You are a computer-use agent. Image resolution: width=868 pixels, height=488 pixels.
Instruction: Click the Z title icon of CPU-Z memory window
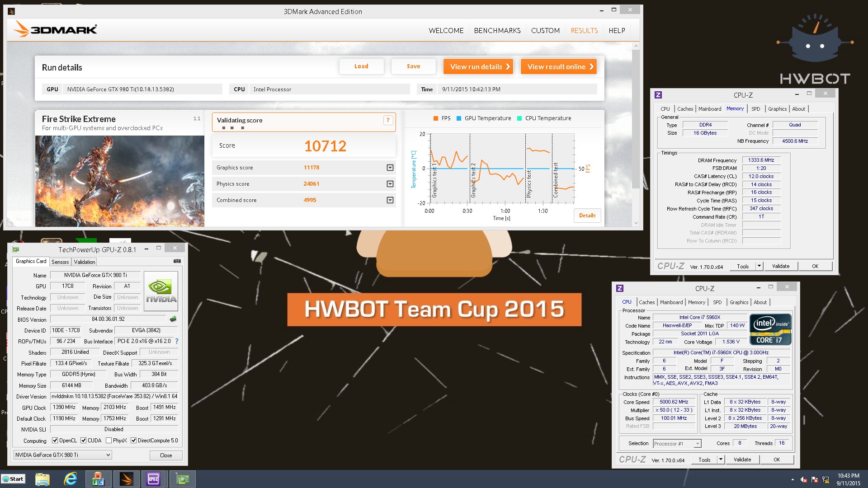pyautogui.click(x=658, y=95)
